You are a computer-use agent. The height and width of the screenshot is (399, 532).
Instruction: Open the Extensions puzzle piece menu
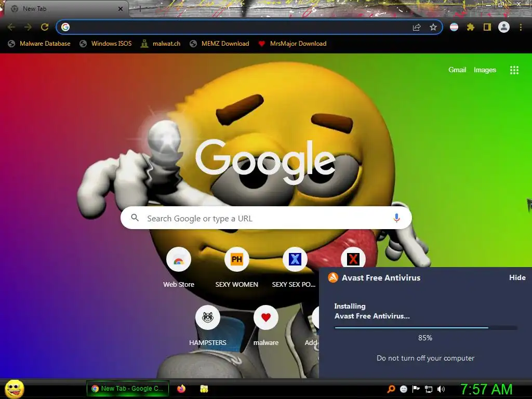[471, 27]
